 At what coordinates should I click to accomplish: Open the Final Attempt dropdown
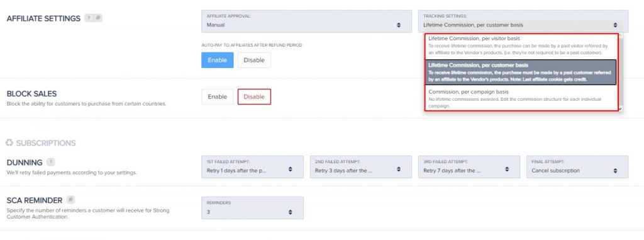(577, 167)
